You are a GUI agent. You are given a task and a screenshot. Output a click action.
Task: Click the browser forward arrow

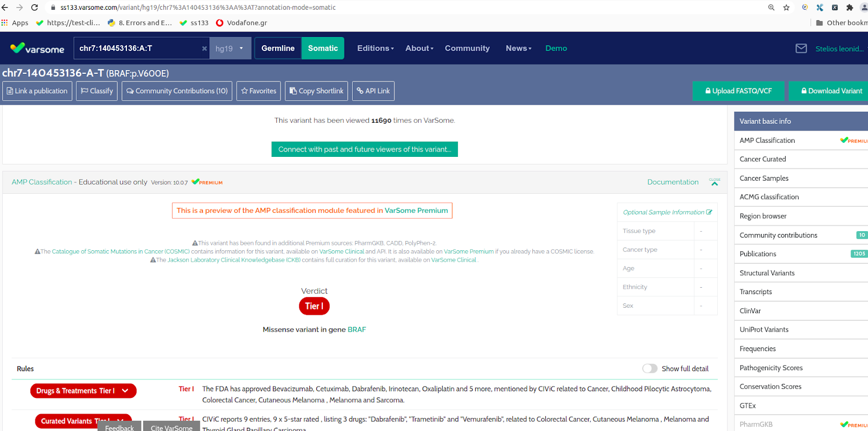20,8
